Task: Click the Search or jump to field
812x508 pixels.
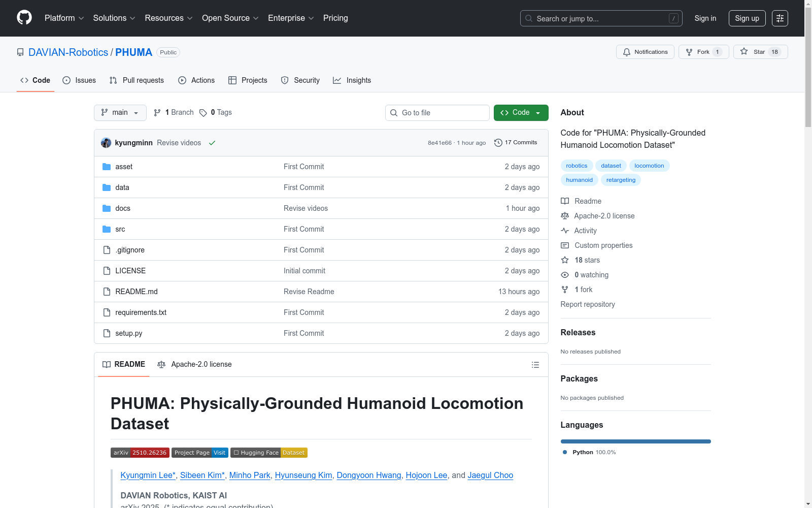Action: point(601,18)
